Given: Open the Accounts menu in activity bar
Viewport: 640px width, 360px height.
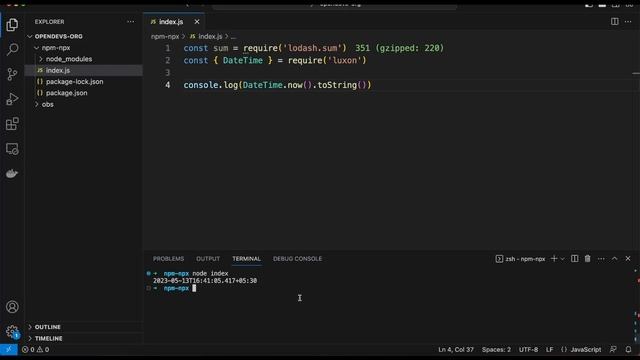Looking at the screenshot, I should 12,307.
